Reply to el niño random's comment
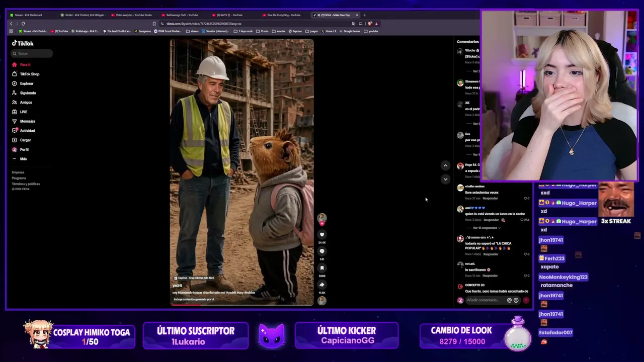The height and width of the screenshot is (362, 644). [490, 198]
